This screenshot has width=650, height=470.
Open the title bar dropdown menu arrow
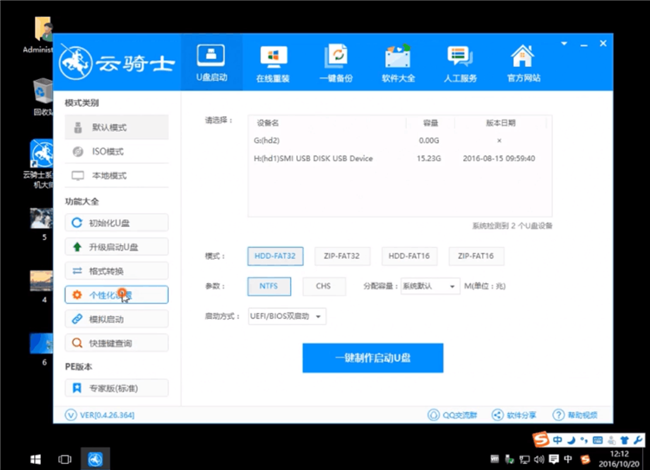[564, 44]
